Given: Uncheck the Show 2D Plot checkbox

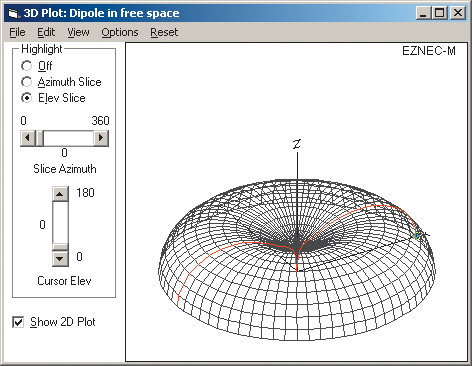Looking at the screenshot, I should point(18,322).
